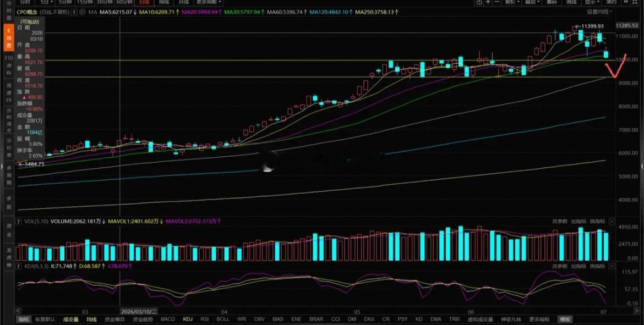The width and height of the screenshot is (644, 325).
Task: Click the question mark icon beside CPO概念
Action: (74, 12)
